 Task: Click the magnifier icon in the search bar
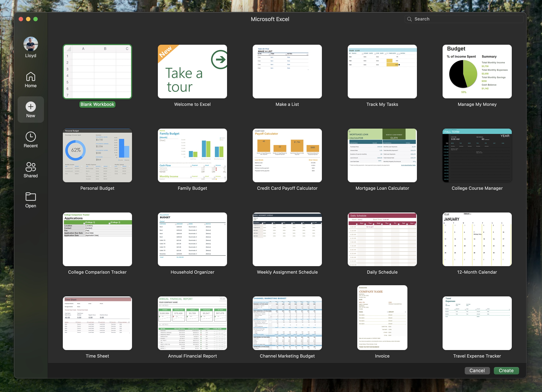pos(410,19)
